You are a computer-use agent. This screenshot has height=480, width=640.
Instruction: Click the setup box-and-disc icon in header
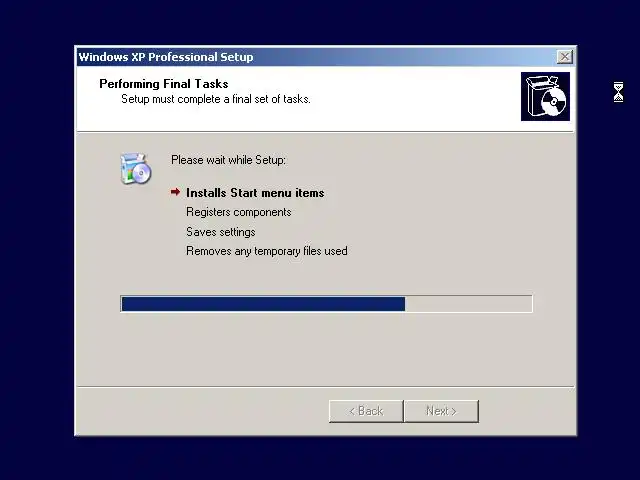tap(545, 96)
